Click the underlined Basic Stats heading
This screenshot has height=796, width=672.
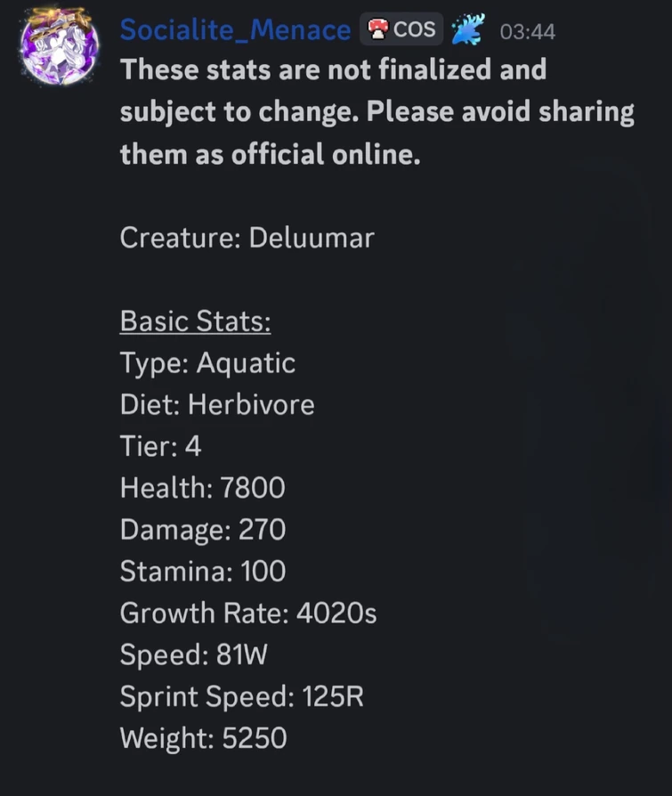[195, 321]
